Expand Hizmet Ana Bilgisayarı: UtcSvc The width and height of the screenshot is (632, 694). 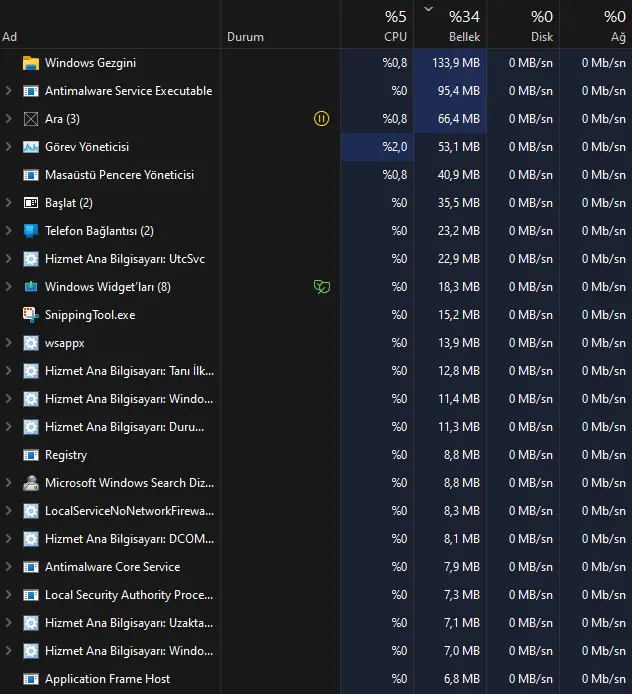[8, 259]
